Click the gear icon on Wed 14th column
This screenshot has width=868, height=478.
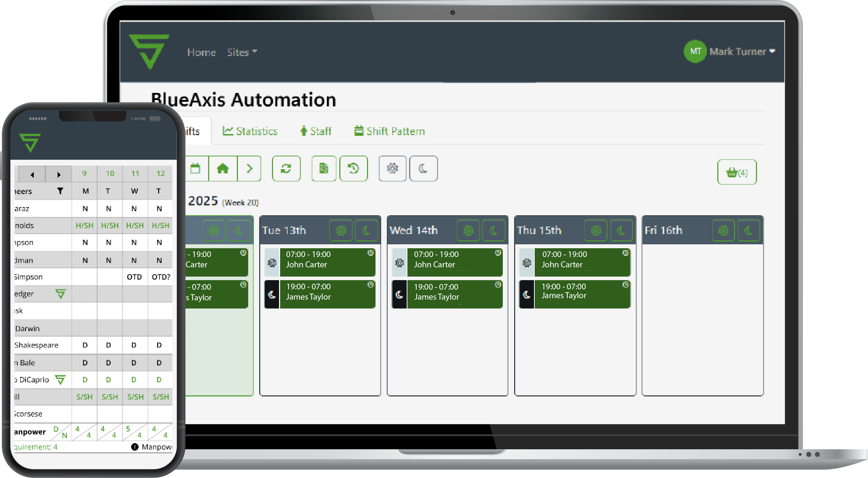pyautogui.click(x=468, y=230)
